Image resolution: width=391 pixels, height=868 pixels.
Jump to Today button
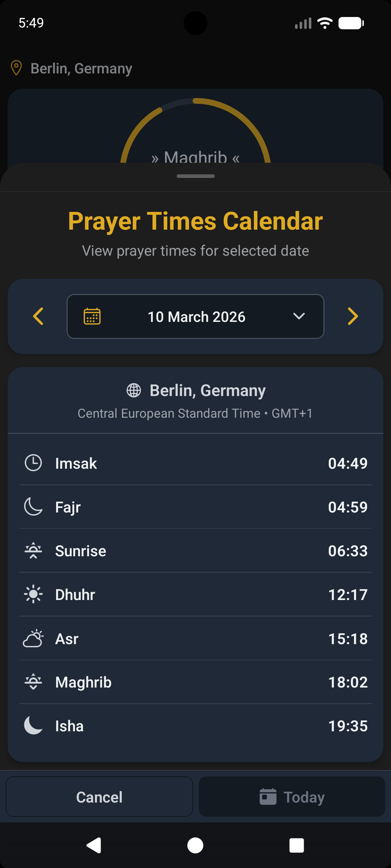(292, 797)
